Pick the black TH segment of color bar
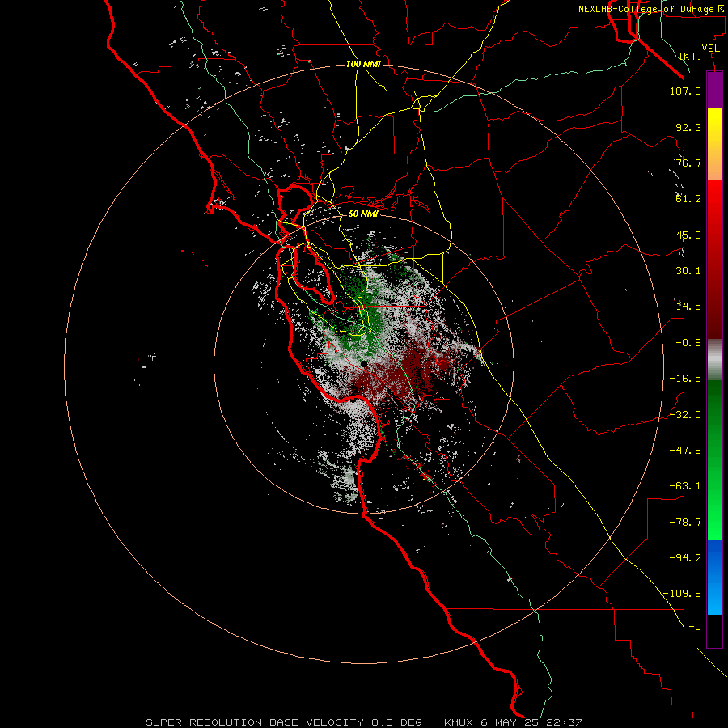The width and height of the screenshot is (728, 728). [x=714, y=631]
